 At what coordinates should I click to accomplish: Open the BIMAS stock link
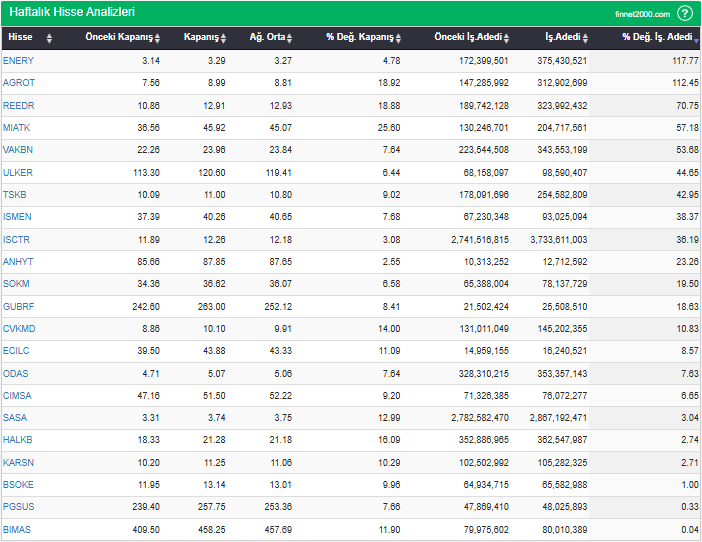click(x=17, y=529)
